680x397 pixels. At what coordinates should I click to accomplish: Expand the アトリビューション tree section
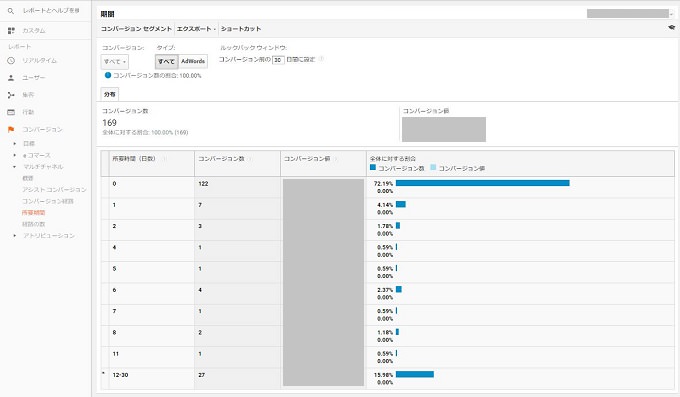(14, 236)
